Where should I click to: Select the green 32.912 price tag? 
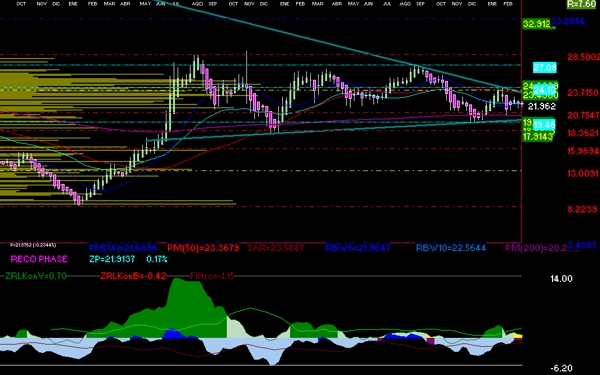(536, 24)
